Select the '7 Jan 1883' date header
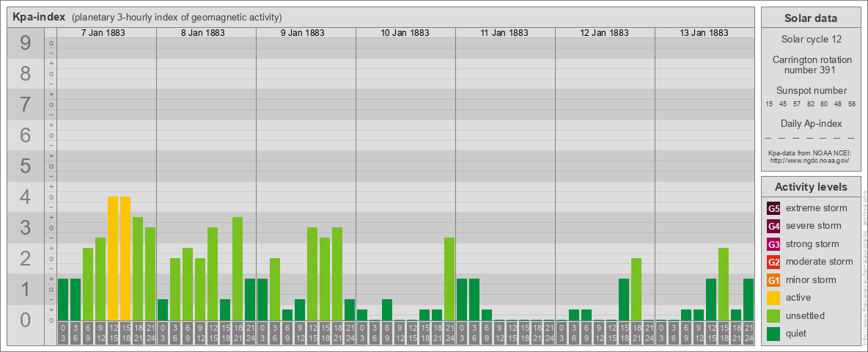The width and height of the screenshot is (868, 352). coord(103,33)
